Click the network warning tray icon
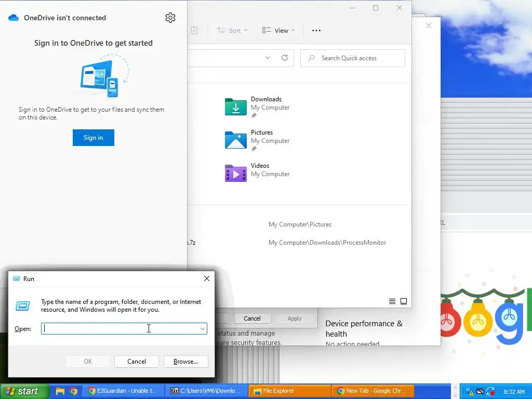Screen dimensions: 532x399 [x=469, y=392]
